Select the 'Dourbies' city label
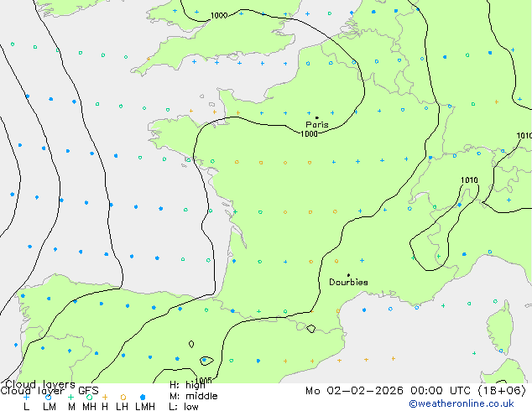Screen dimensions: 532x411 (x=348, y=282)
